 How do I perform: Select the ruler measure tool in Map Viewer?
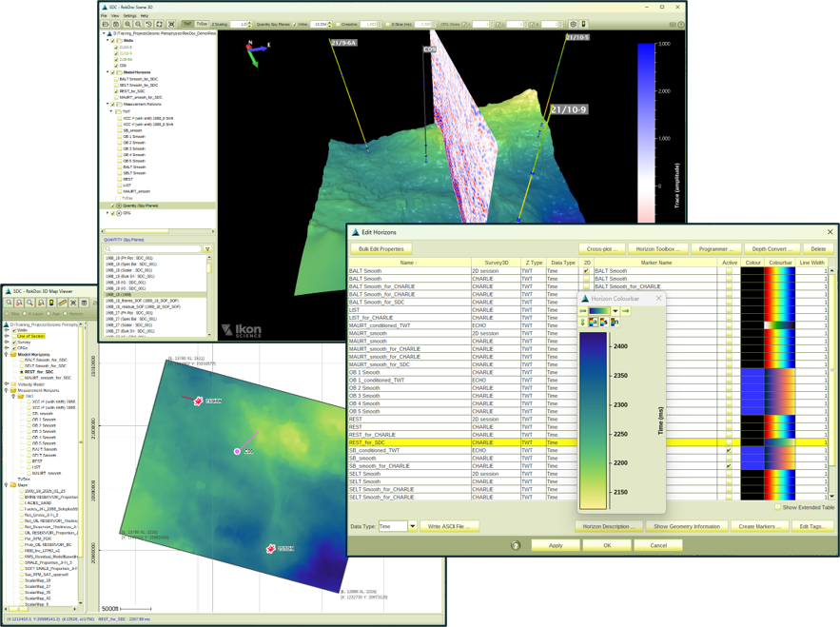(62, 303)
